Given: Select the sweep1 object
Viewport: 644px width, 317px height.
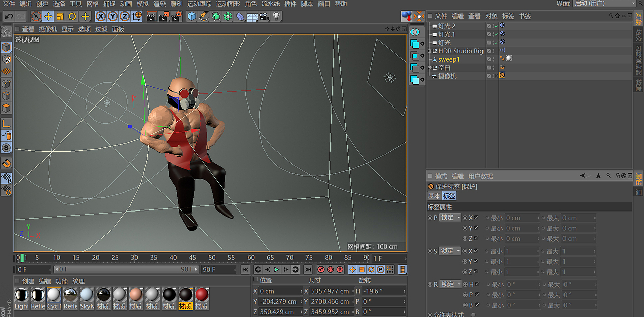Looking at the screenshot, I should point(449,59).
